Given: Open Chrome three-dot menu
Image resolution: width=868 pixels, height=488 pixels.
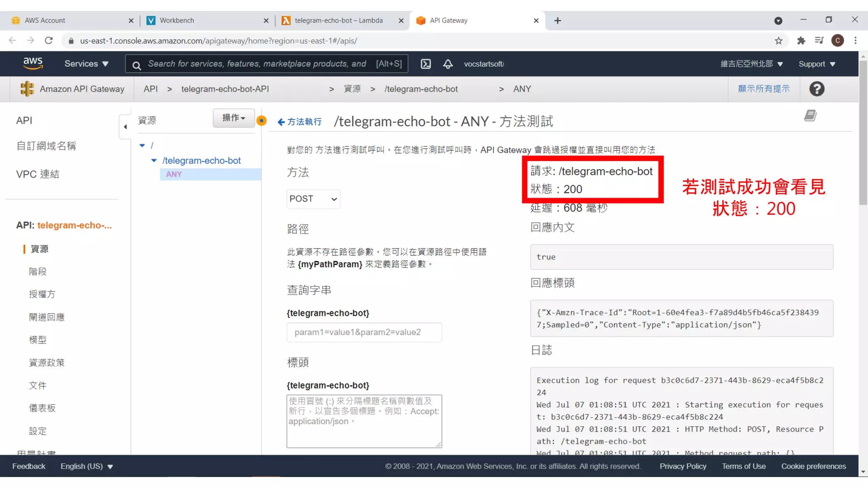Looking at the screenshot, I should click(855, 41).
